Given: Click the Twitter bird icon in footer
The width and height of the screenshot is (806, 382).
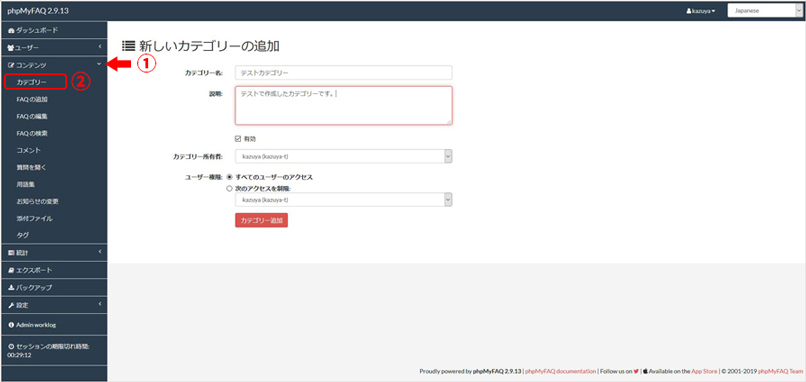Looking at the screenshot, I should pos(636,371).
